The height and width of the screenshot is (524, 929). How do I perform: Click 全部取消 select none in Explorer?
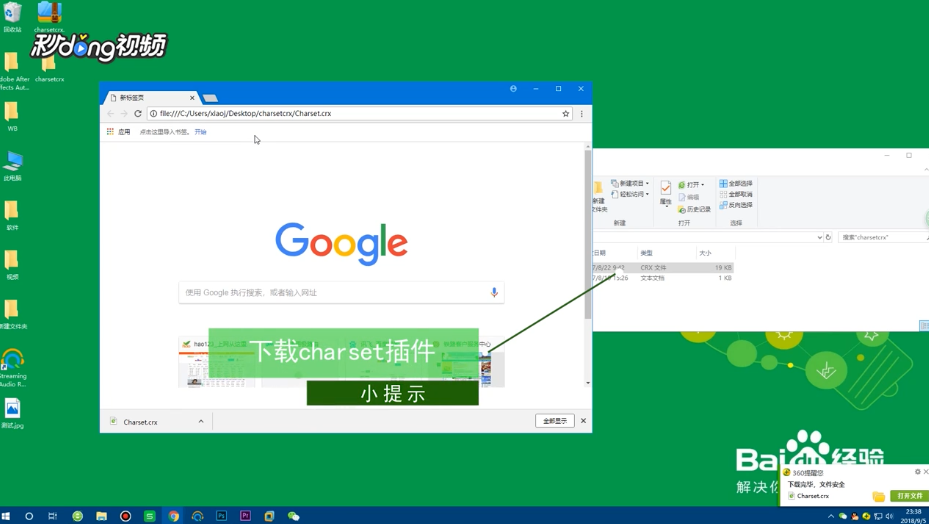tap(736, 194)
